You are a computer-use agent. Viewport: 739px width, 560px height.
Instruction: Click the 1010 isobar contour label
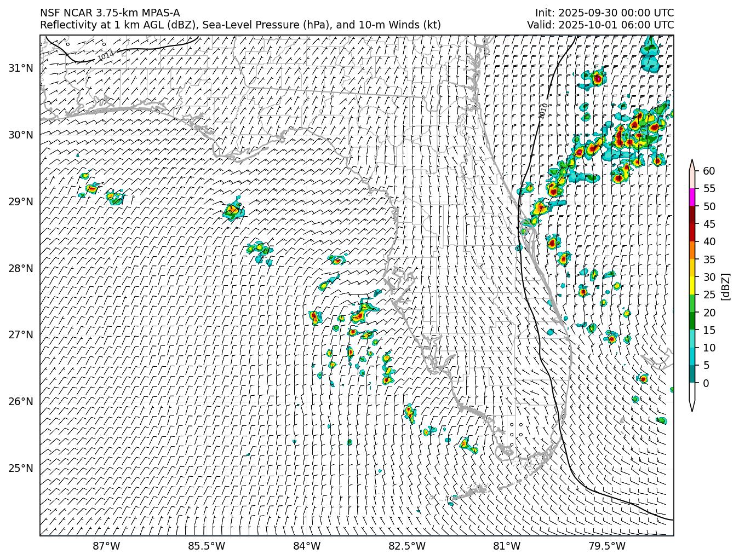click(543, 111)
